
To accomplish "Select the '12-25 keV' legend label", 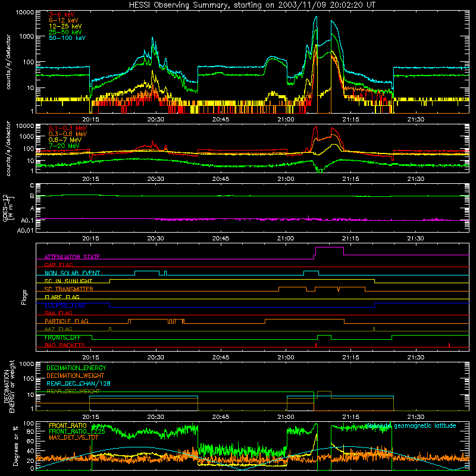I will click(65, 26).
